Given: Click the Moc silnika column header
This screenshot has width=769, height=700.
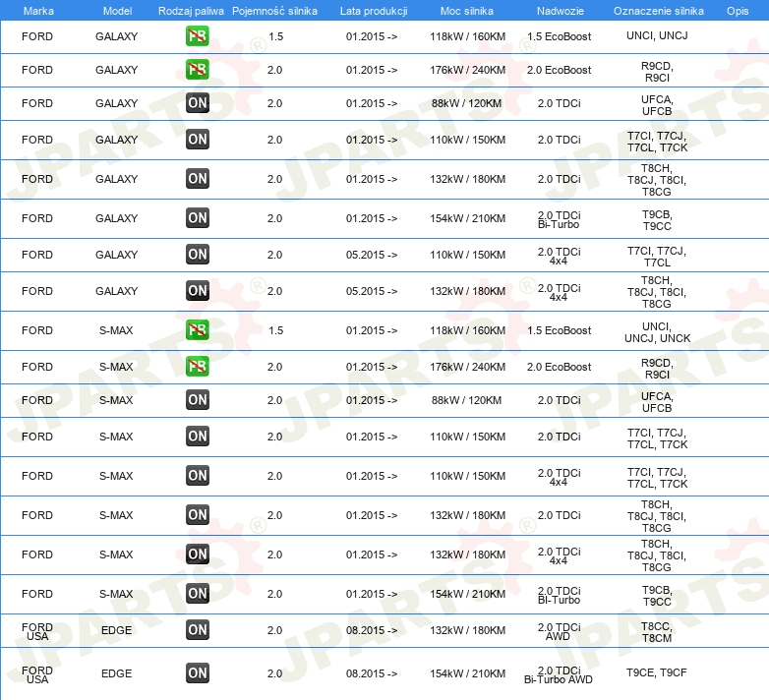Looking at the screenshot, I should [x=466, y=11].
